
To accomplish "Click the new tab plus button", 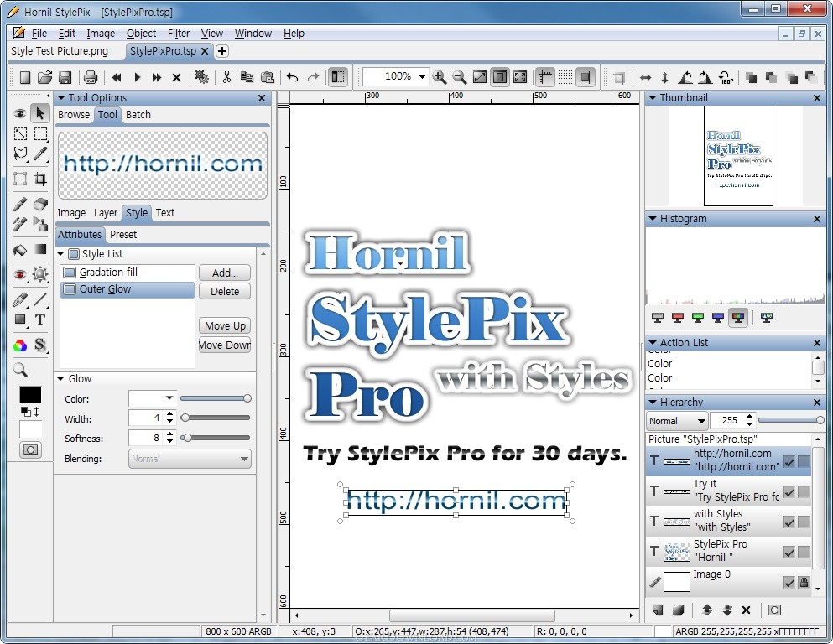I will [x=222, y=51].
